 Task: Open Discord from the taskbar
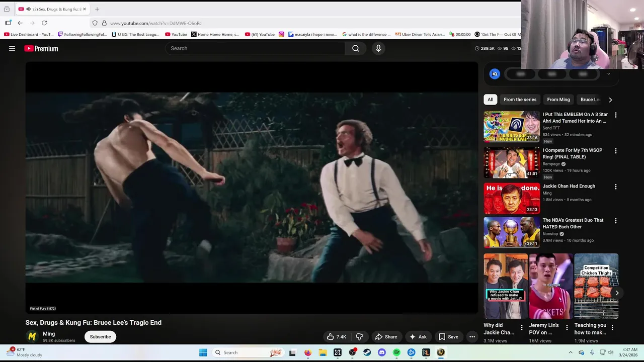pos(382,352)
